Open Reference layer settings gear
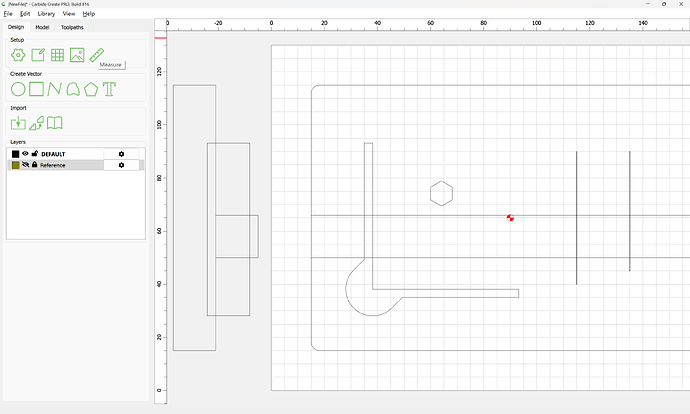690x414 pixels. [121, 165]
